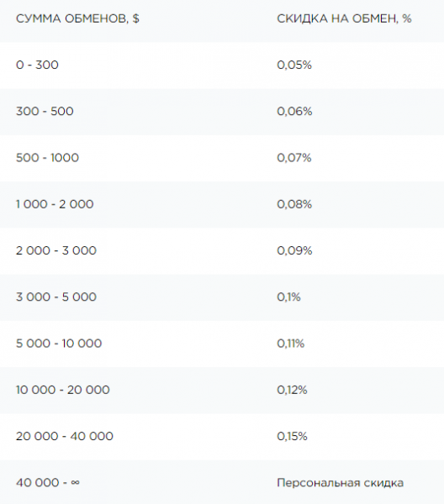Image resolution: width=444 pixels, height=504 pixels.
Task: Select the 1 000 - 2 000 range
Action: tap(55, 204)
